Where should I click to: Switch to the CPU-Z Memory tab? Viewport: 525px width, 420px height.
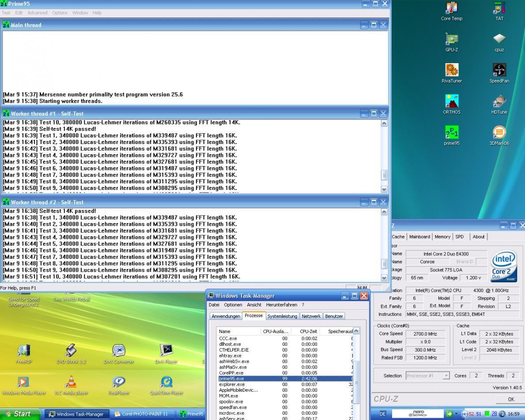click(442, 237)
